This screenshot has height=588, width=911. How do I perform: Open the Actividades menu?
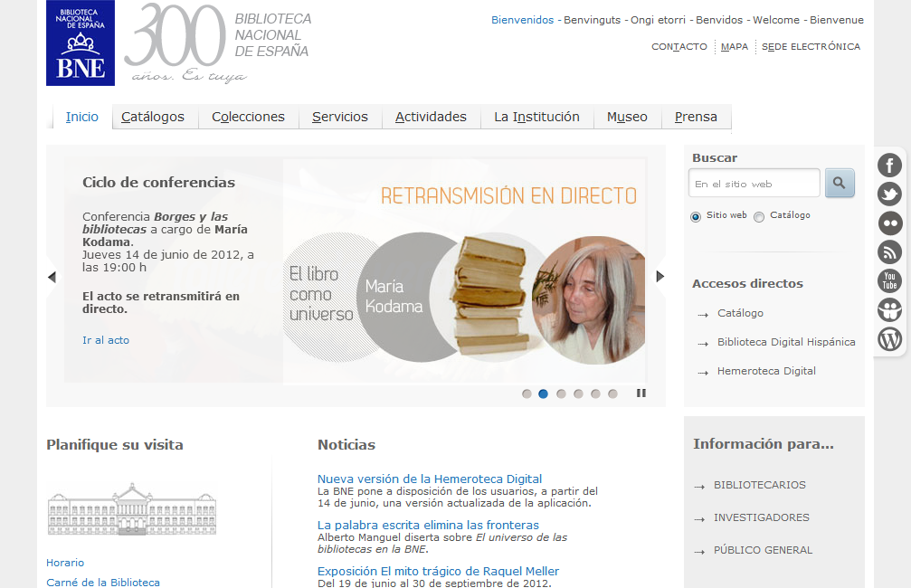[x=431, y=117]
